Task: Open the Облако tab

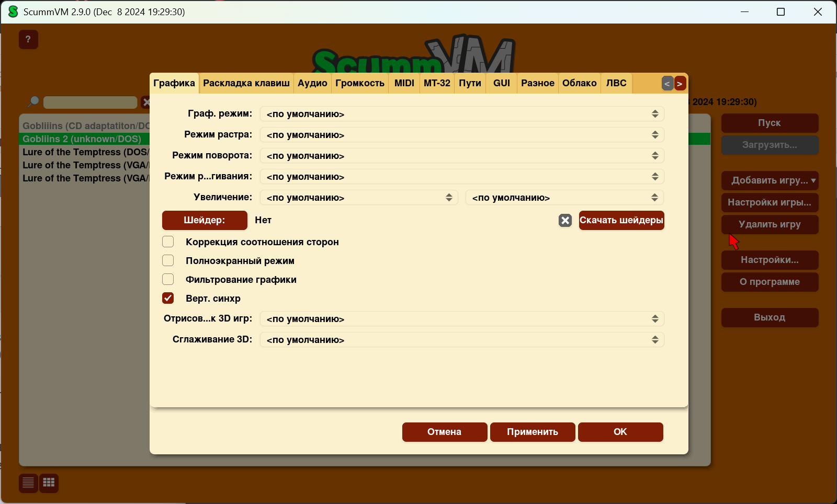Action: pos(580,83)
